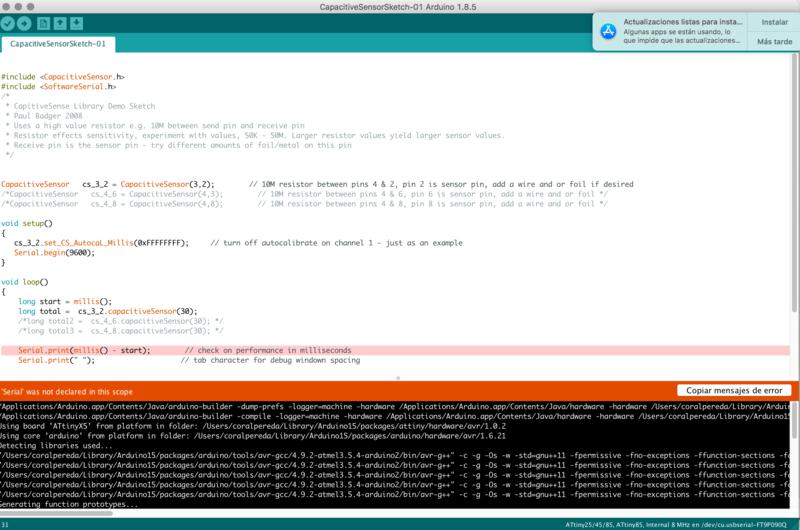Click the void loop() line
Screen dimensions: 800x530
coord(24,282)
